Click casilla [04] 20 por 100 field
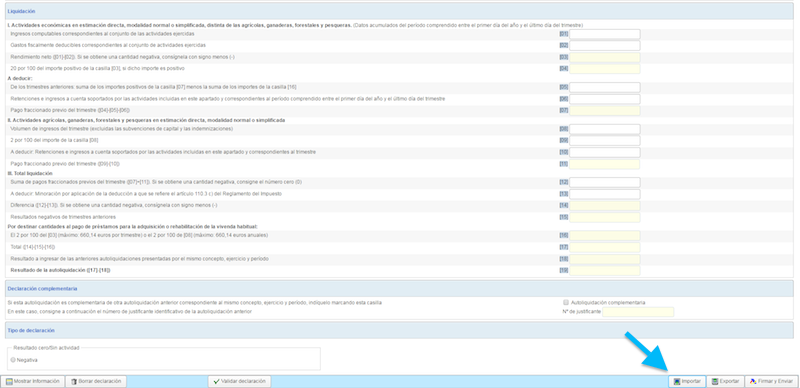800x388 pixels. tap(605, 68)
